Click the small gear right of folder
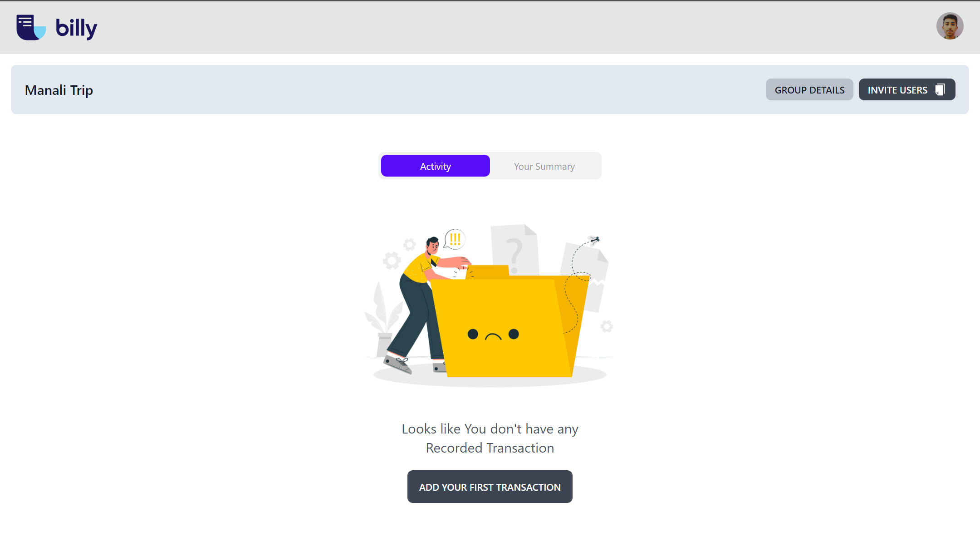 (607, 326)
